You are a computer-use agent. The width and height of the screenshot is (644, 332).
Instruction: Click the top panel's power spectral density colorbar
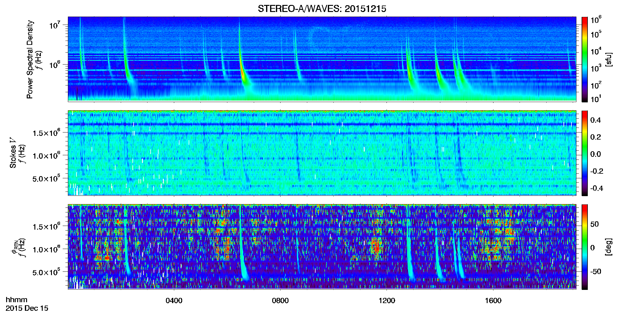pos(585,59)
